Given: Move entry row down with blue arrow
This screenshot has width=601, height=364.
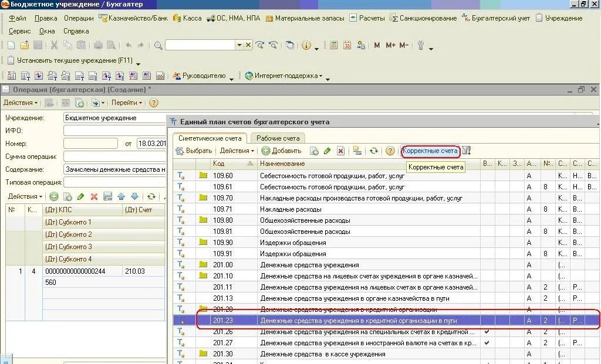Looking at the screenshot, I should click(x=134, y=196).
